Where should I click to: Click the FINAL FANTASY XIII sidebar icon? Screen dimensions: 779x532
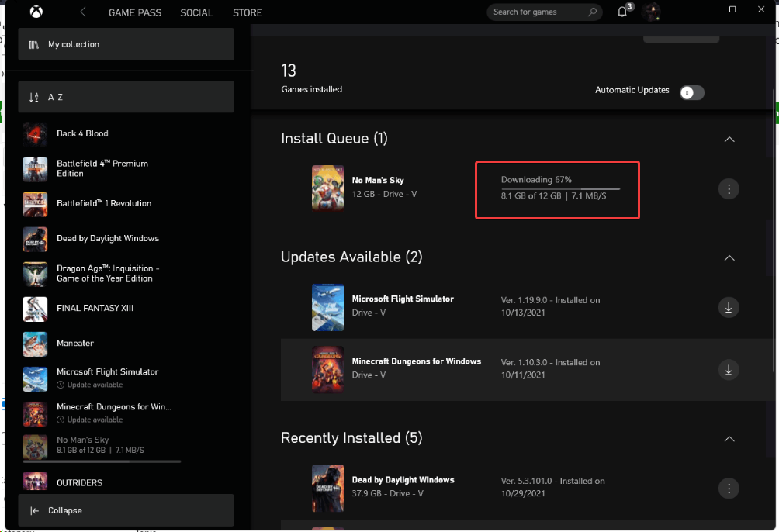tap(35, 309)
